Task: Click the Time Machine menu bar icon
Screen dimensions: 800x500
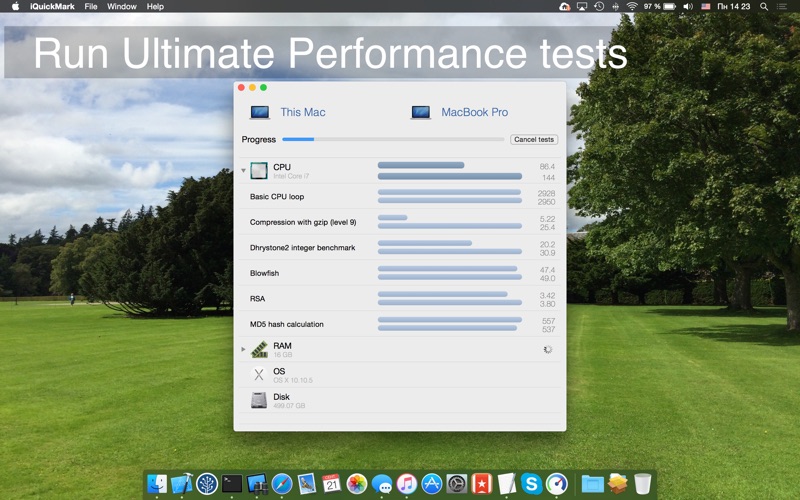Action: pos(599,6)
